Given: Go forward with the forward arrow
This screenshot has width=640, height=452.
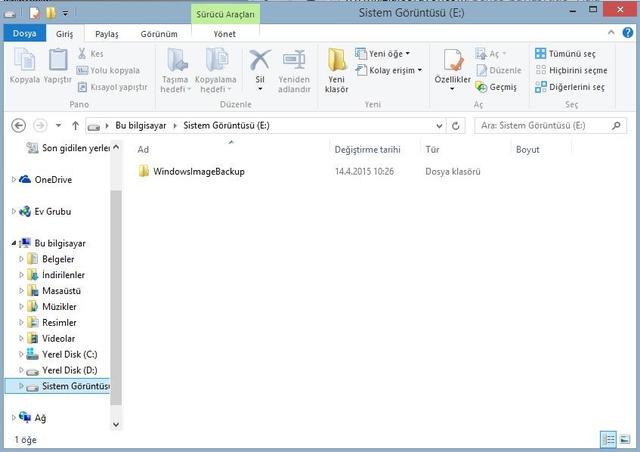Looking at the screenshot, I should [40, 125].
